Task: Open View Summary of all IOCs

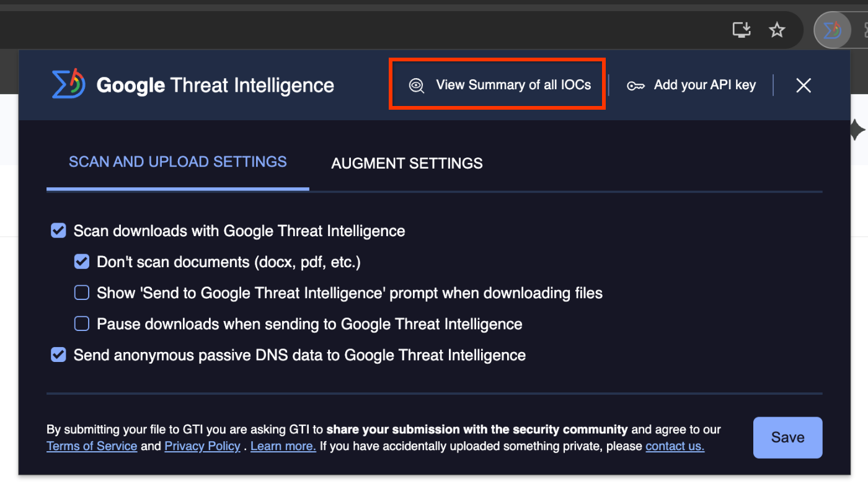Action: 500,85
